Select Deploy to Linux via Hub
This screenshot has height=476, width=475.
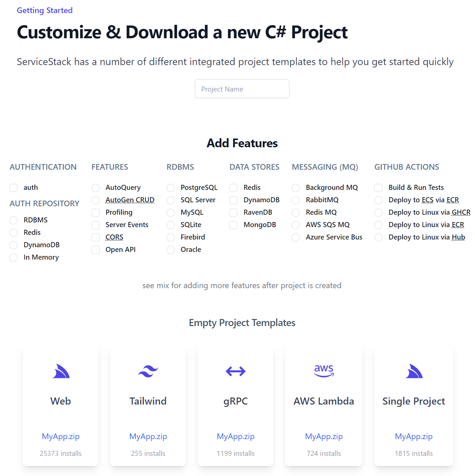click(378, 237)
